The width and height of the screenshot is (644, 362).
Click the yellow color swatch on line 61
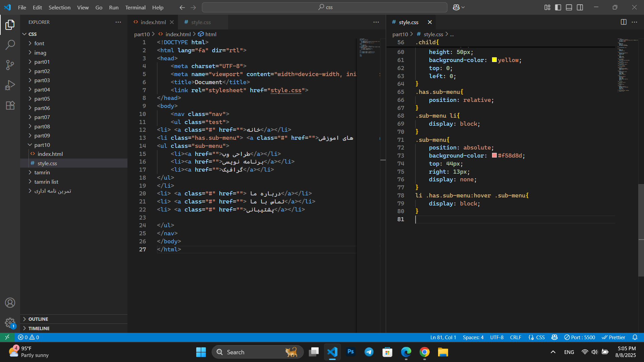494,60
